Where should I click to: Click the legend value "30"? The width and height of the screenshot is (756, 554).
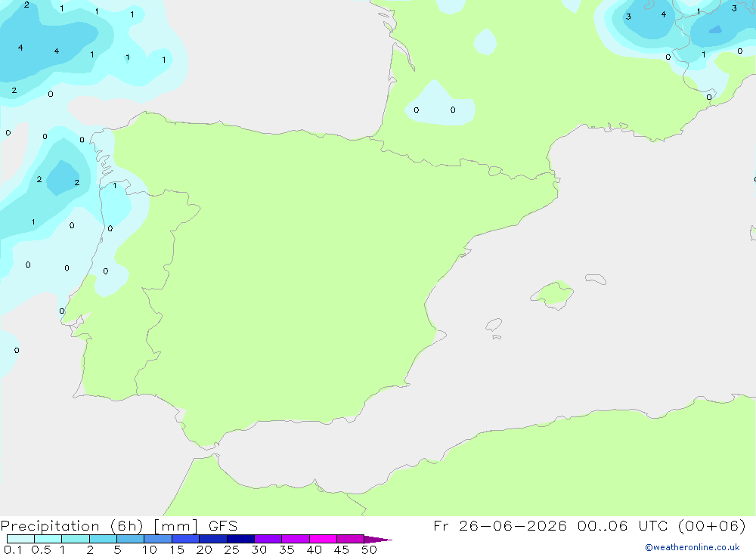point(259,549)
